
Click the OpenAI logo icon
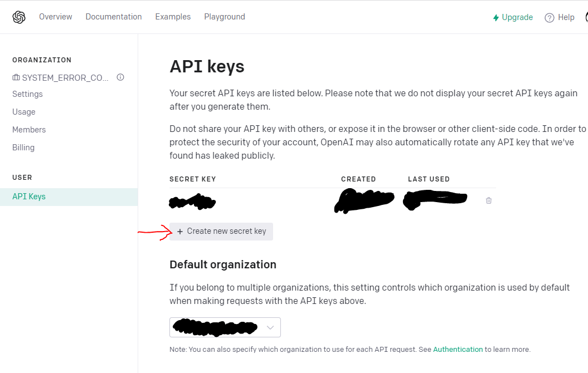[19, 17]
